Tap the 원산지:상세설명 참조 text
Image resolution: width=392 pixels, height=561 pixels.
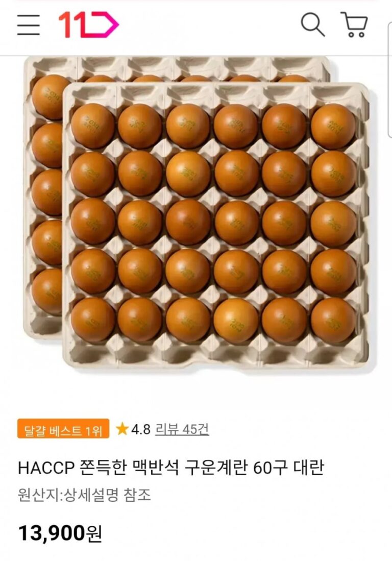pos(84,495)
